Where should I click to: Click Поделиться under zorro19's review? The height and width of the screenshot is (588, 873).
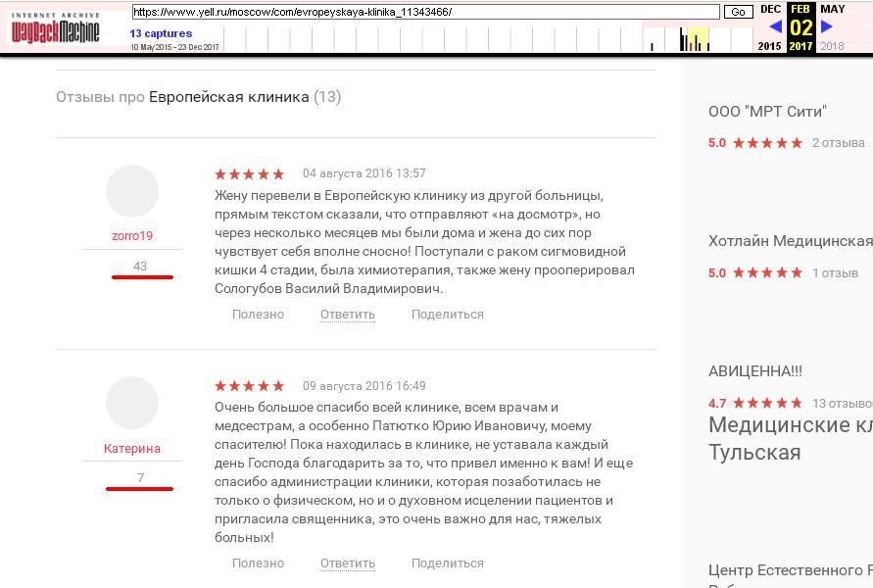(x=448, y=315)
